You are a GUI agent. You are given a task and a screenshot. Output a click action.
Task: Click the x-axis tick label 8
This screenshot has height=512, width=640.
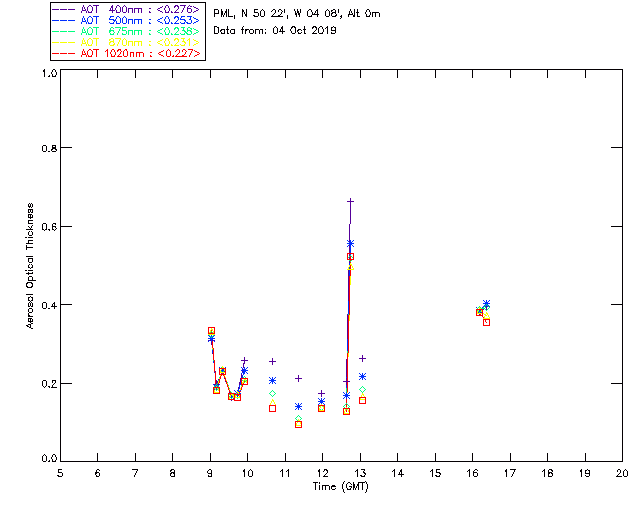coord(173,473)
